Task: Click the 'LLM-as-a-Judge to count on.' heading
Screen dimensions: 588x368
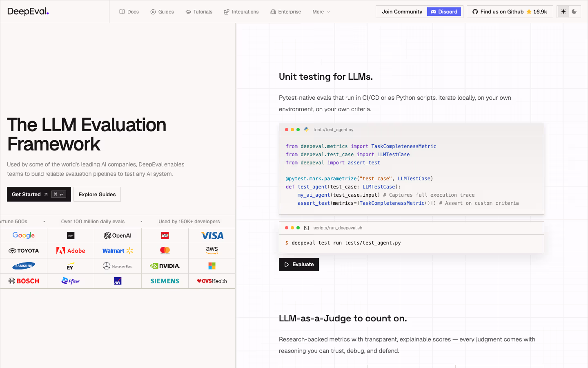Action: click(343, 319)
